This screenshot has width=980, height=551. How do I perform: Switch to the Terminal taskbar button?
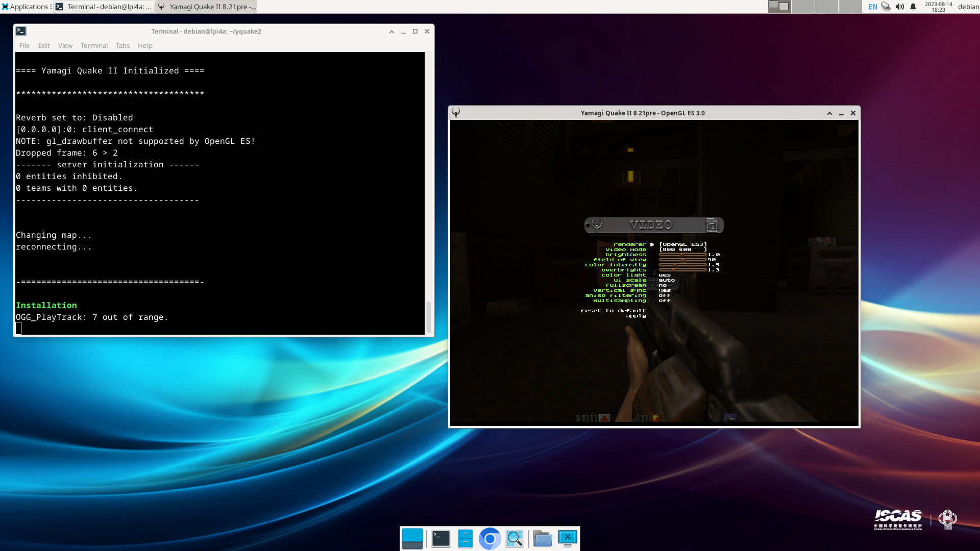click(x=104, y=7)
